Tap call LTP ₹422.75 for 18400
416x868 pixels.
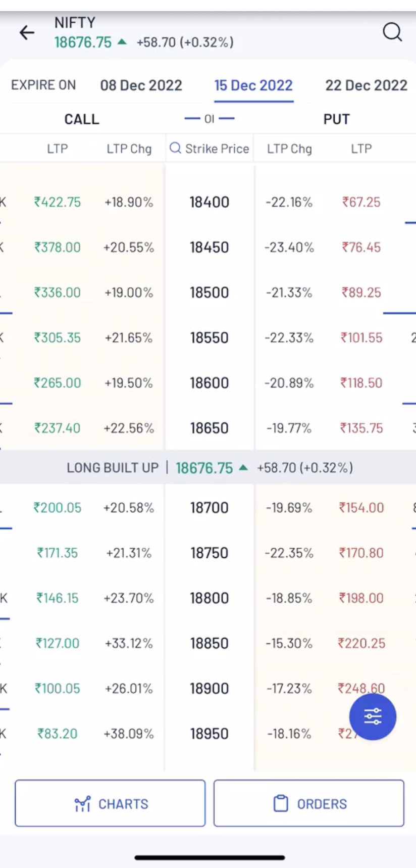coord(58,202)
